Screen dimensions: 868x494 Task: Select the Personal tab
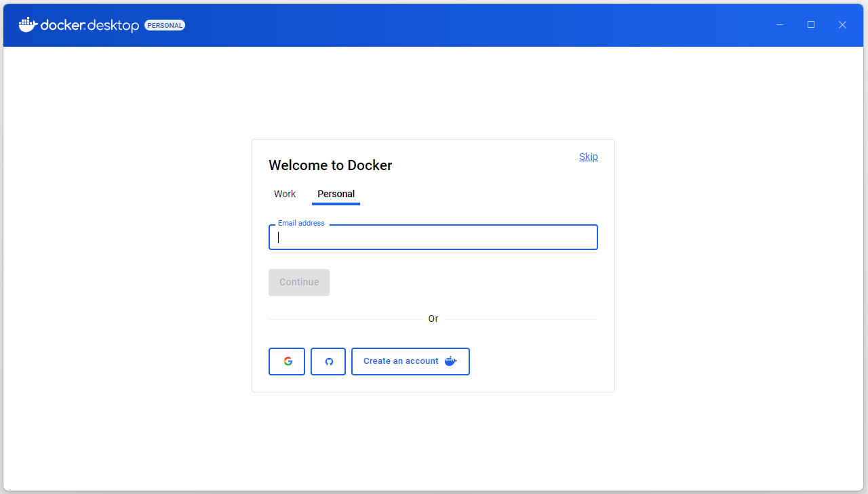tap(336, 194)
